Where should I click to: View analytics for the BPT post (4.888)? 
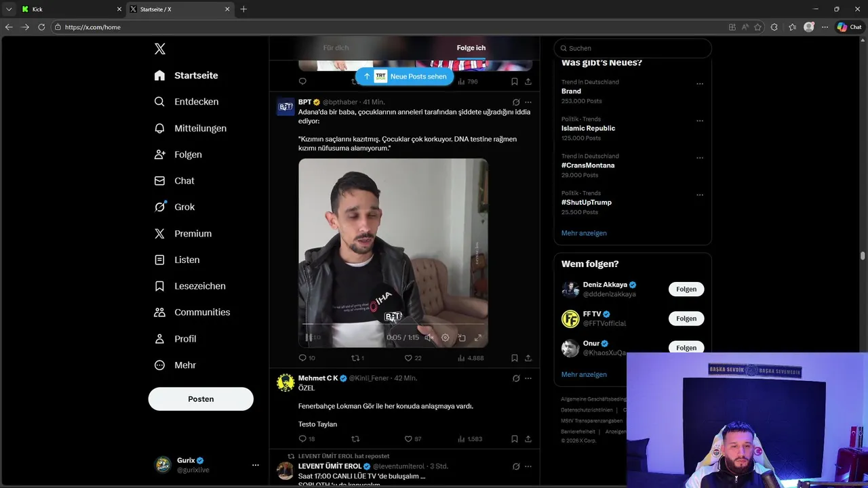pos(471,358)
